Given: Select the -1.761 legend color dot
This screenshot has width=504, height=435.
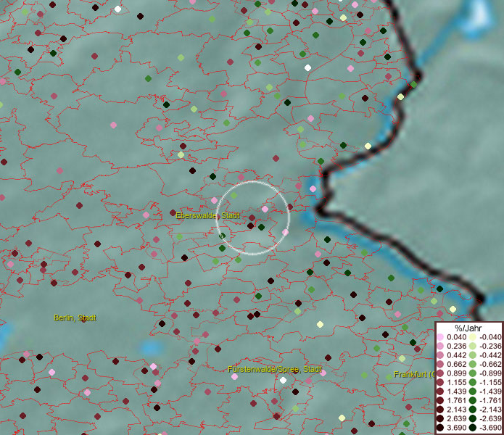Looking at the screenshot, I should point(472,401).
